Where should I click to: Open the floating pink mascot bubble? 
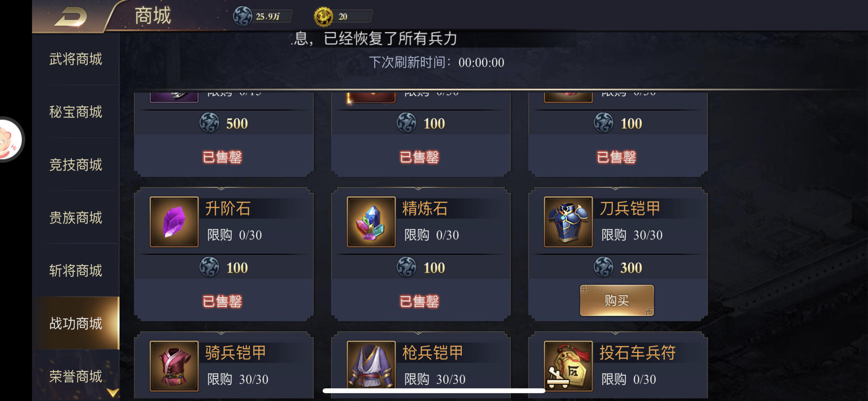tap(10, 140)
